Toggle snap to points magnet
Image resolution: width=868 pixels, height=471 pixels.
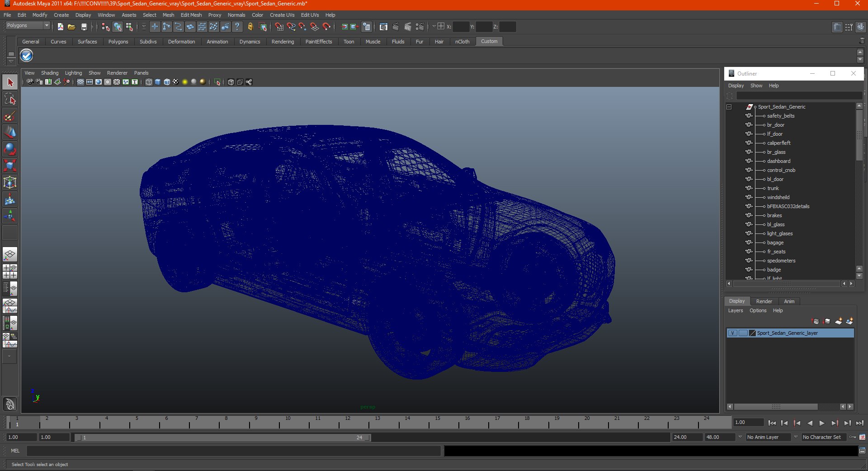tap(303, 27)
